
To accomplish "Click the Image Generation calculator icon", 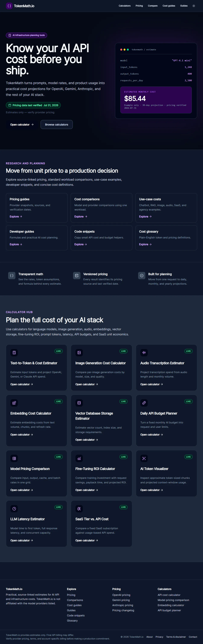I will 79,352.
